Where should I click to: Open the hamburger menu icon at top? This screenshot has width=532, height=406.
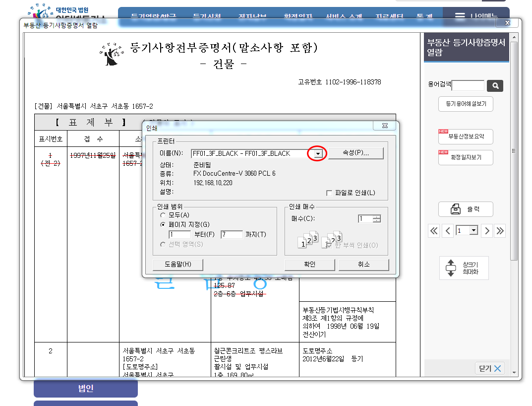(x=460, y=15)
